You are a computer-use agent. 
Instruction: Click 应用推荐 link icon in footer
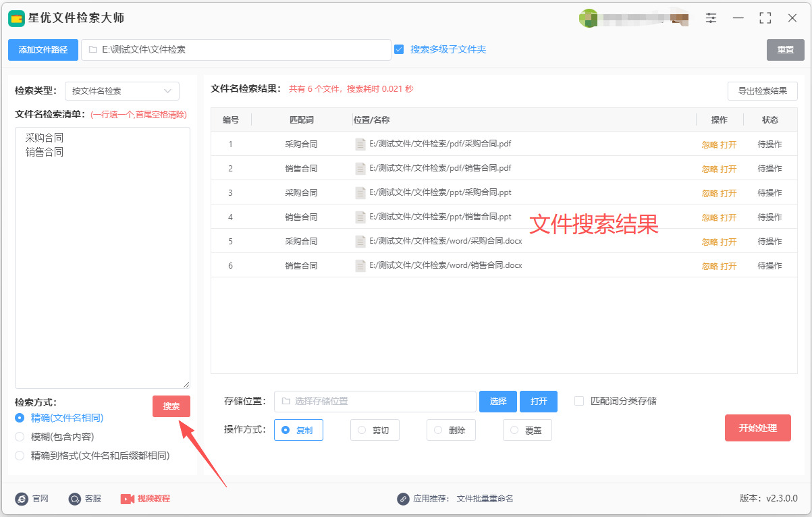(x=403, y=499)
